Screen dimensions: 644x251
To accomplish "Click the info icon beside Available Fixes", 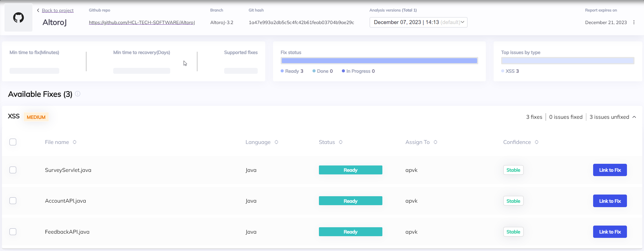I will [x=78, y=94].
